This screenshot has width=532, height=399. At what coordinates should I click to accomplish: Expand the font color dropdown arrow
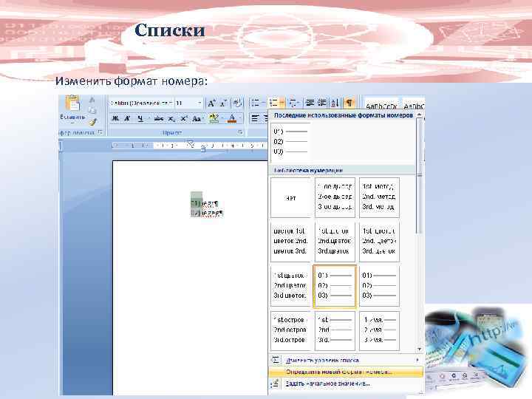point(240,118)
